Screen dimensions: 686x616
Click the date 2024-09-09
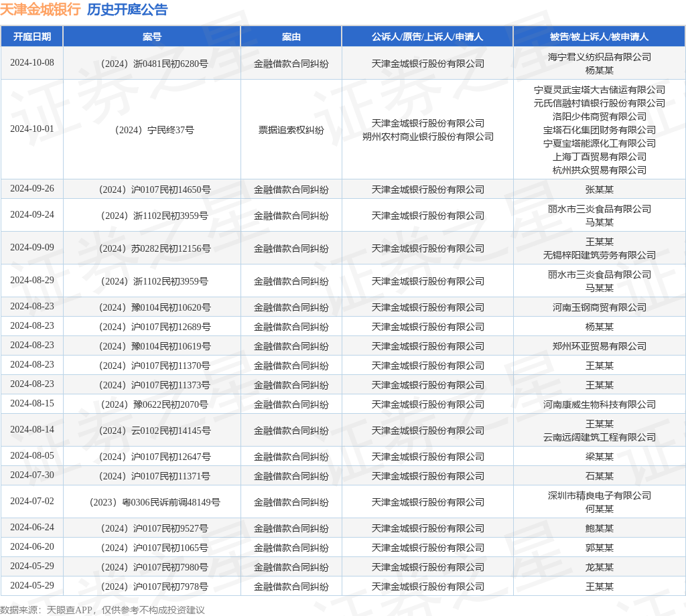(x=32, y=248)
